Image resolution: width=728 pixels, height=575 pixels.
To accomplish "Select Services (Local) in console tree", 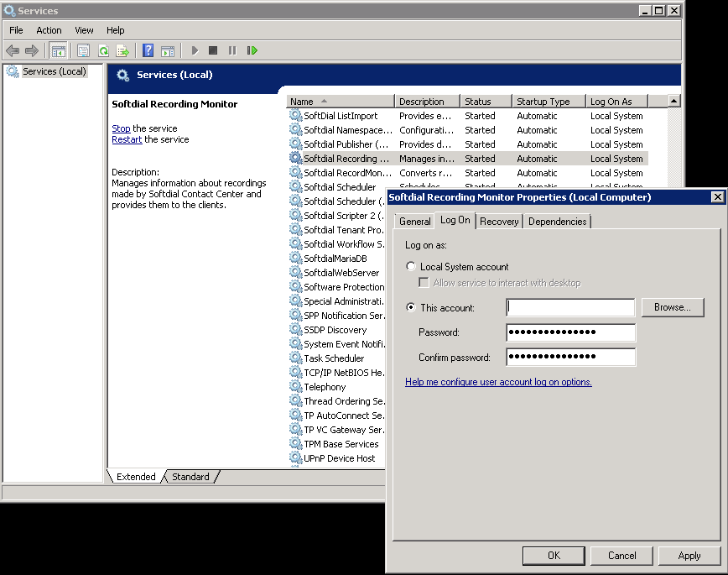I will pos(55,71).
